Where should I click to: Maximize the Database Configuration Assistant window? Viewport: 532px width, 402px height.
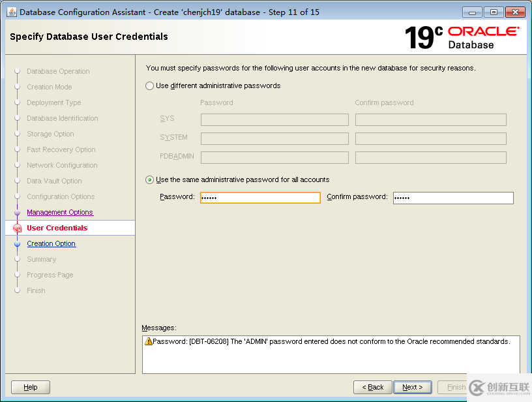point(494,12)
